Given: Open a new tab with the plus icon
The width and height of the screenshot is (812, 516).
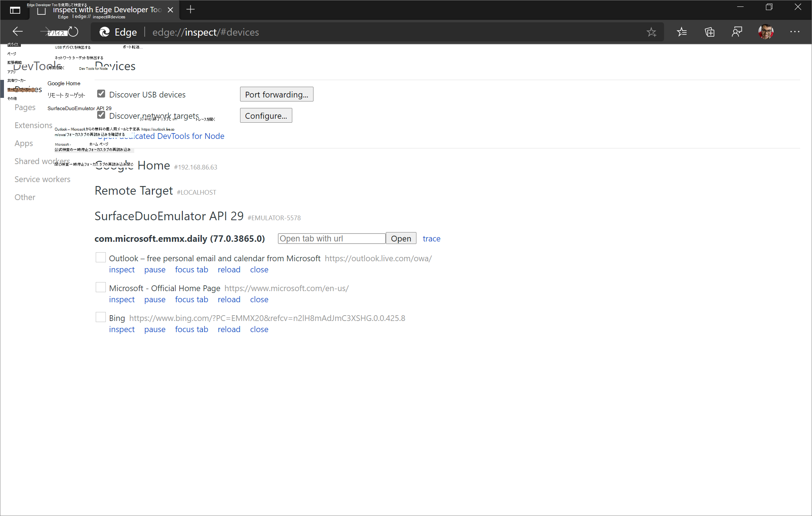Looking at the screenshot, I should click(x=190, y=9).
